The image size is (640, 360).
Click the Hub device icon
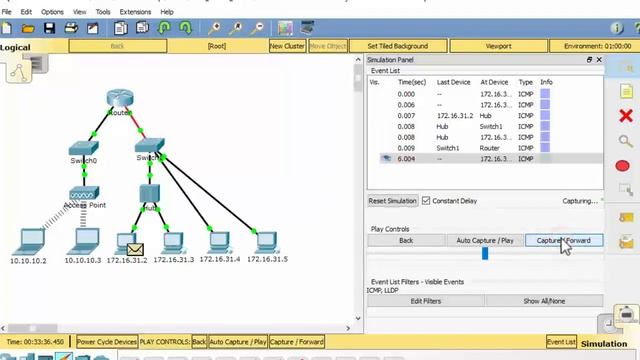pyautogui.click(x=150, y=193)
